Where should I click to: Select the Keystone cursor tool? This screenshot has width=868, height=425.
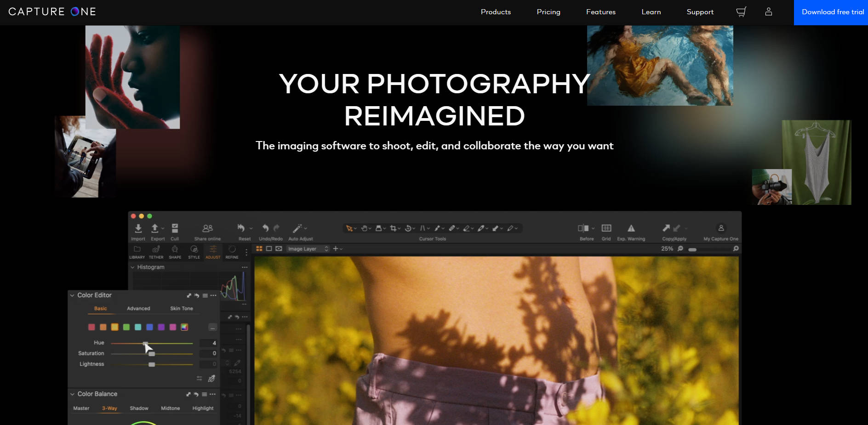coord(422,228)
